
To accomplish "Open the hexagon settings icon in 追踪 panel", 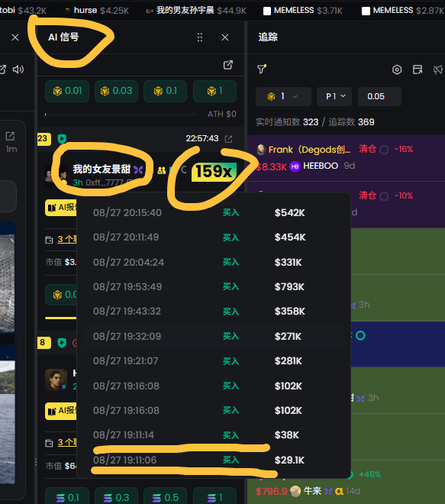I will coord(397,69).
